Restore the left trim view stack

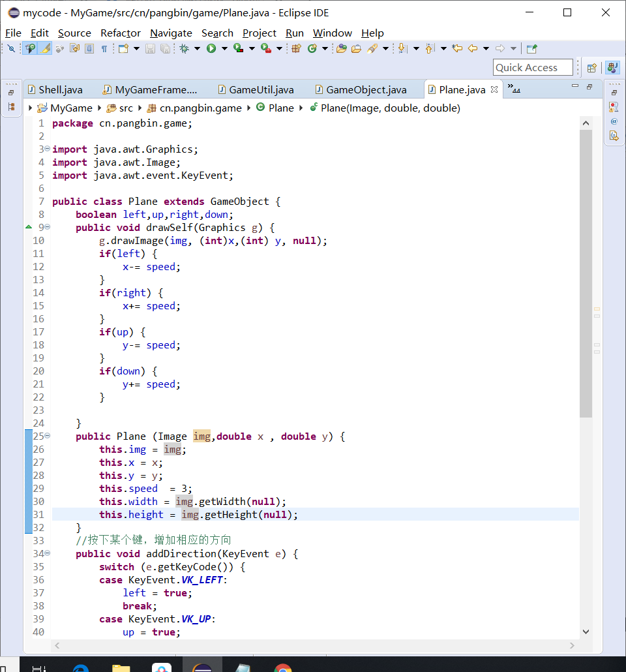[x=11, y=93]
